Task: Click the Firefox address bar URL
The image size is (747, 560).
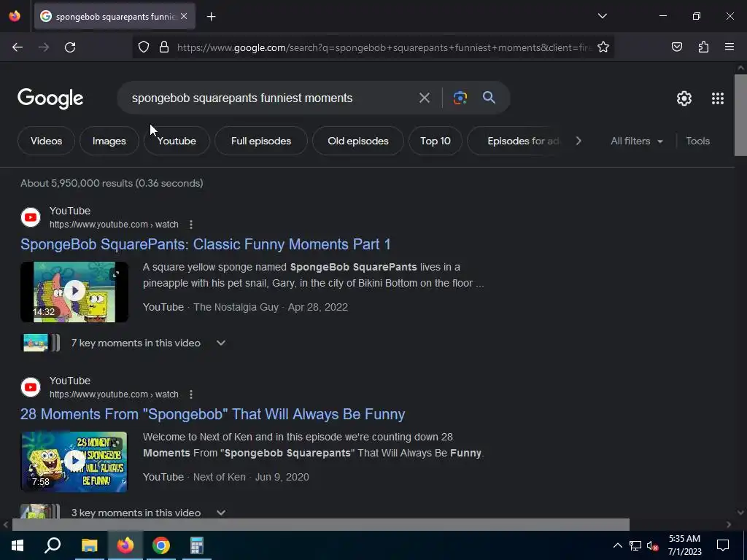Action: pos(384,47)
